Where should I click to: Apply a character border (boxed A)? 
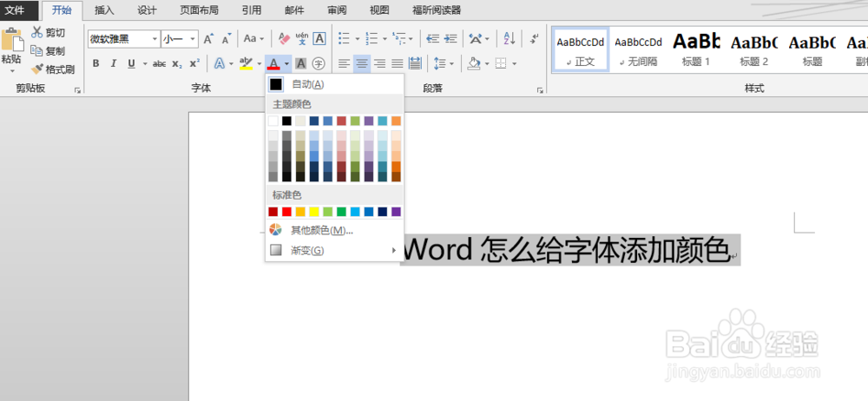pyautogui.click(x=319, y=39)
